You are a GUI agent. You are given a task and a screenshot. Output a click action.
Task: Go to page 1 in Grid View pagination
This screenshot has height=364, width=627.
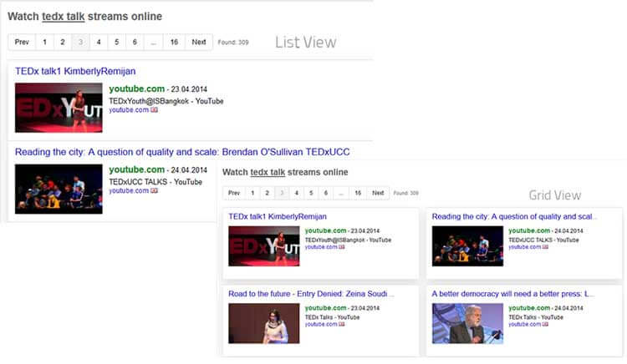coord(252,193)
